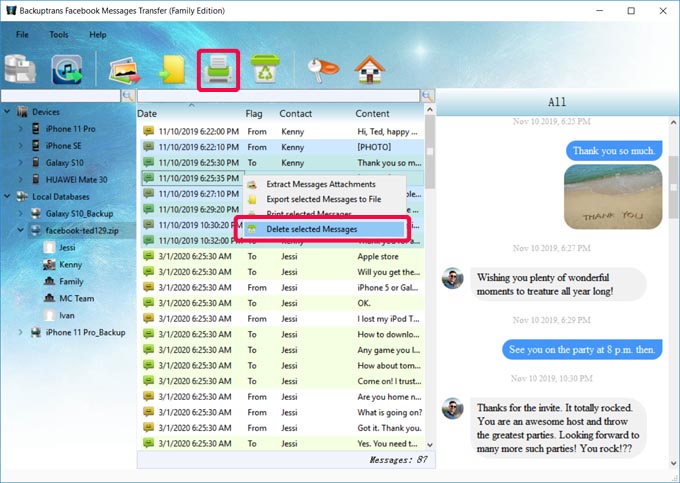Screen dimensions: 680x483
Task: Select the 'I lost my iPod T...' row
Action: pos(281,319)
